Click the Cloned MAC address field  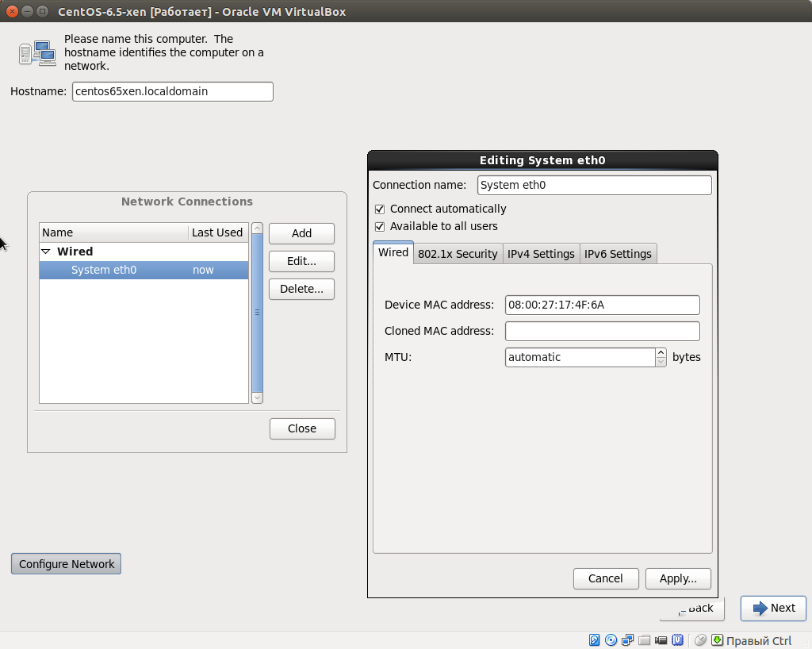[x=603, y=332]
